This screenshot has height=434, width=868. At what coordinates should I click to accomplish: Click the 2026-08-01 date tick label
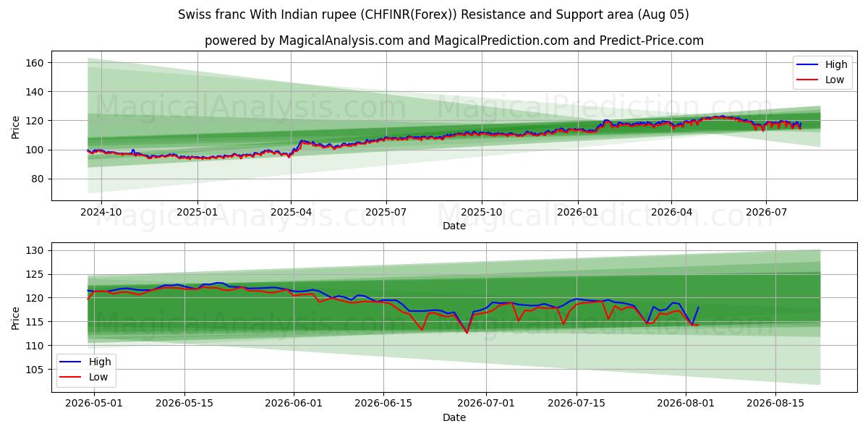(x=686, y=402)
